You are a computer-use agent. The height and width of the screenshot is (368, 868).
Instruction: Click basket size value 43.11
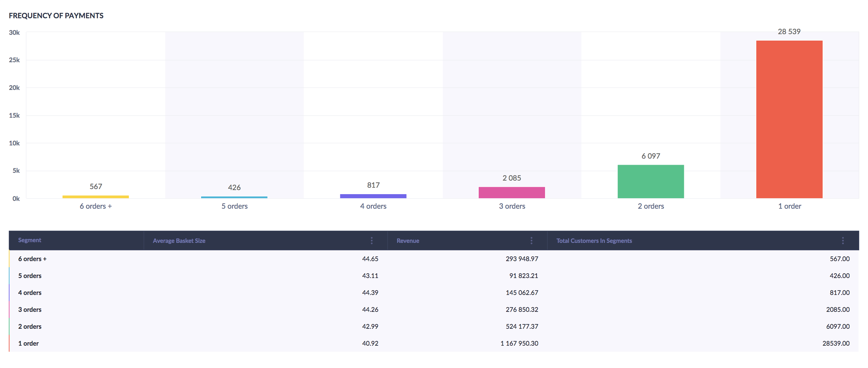370,276
